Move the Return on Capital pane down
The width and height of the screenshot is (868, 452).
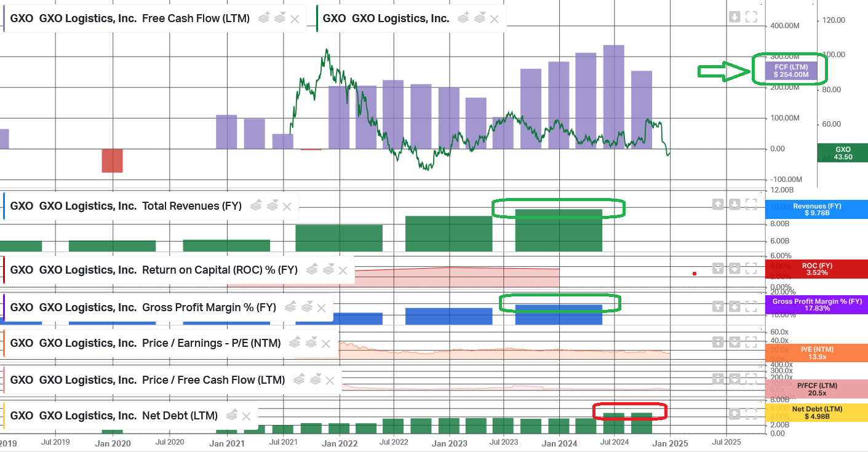[735, 268]
